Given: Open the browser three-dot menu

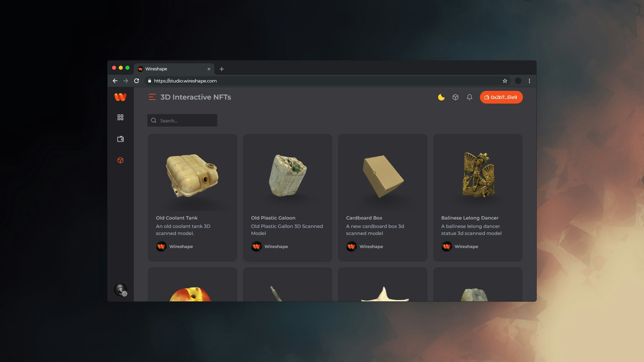Looking at the screenshot, I should (529, 81).
